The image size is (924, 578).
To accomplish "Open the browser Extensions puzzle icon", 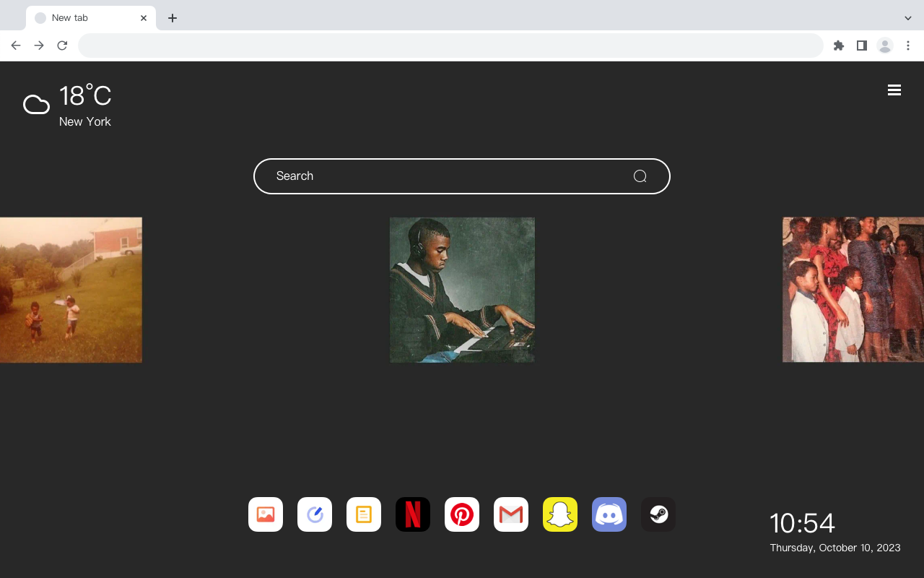I will point(839,46).
